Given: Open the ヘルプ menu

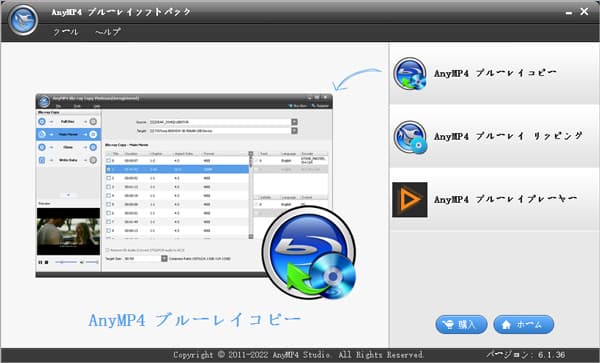Looking at the screenshot, I should [x=108, y=32].
